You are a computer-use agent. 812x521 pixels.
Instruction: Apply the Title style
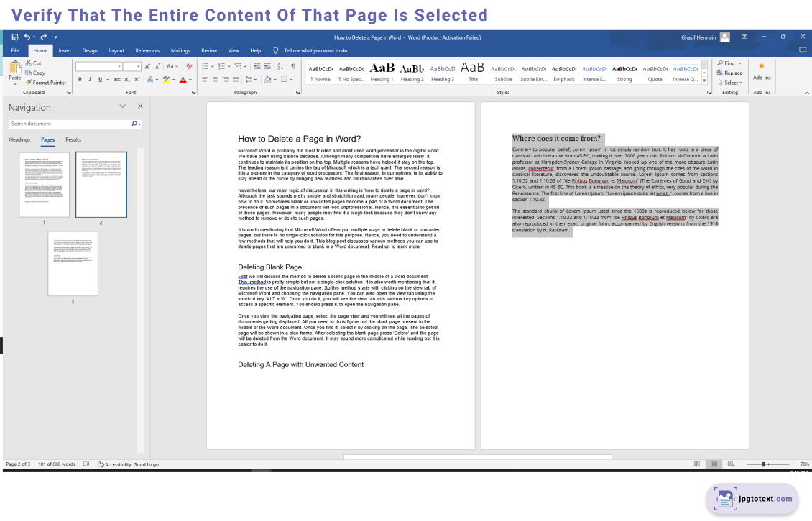coord(473,72)
